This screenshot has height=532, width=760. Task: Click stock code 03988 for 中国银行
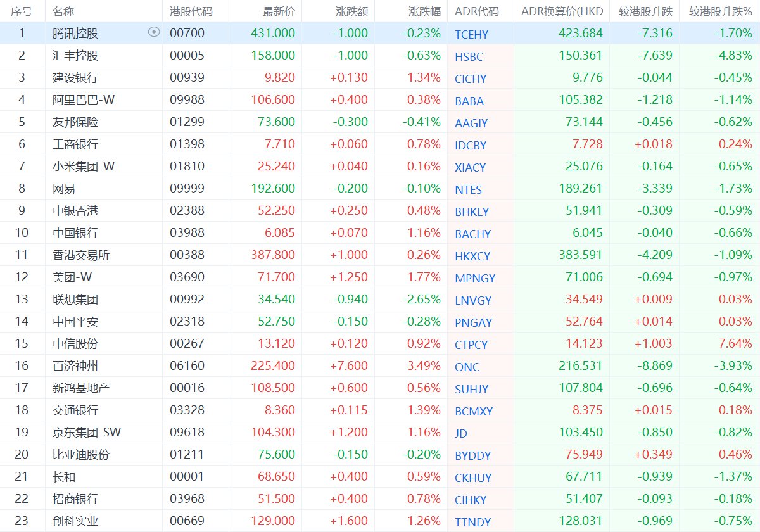pyautogui.click(x=187, y=232)
